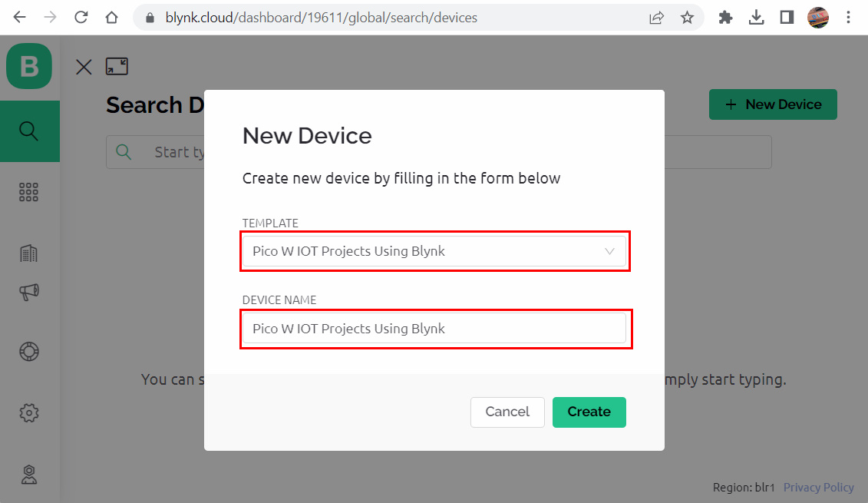Open browser extensions puzzle icon

725,18
